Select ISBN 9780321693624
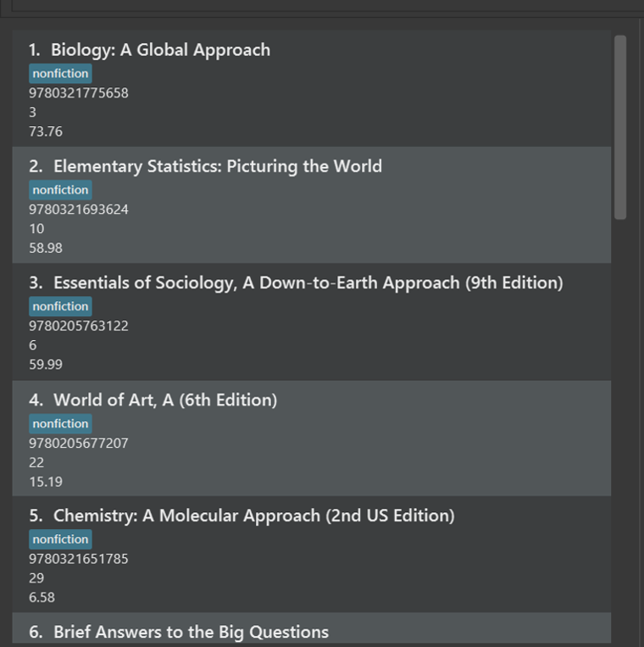Image resolution: width=644 pixels, height=647 pixels. tap(78, 209)
